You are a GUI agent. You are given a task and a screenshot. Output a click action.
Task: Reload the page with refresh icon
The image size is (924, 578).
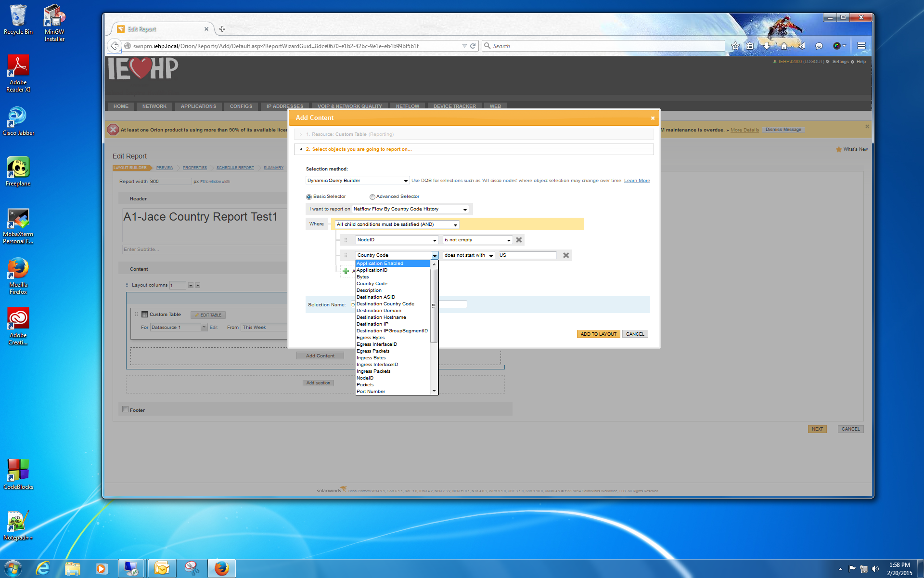(473, 46)
